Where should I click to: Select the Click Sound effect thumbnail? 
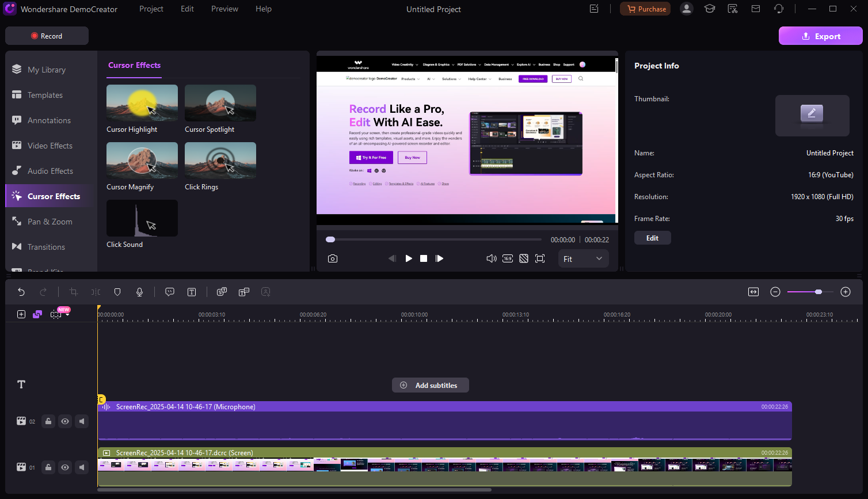142,218
